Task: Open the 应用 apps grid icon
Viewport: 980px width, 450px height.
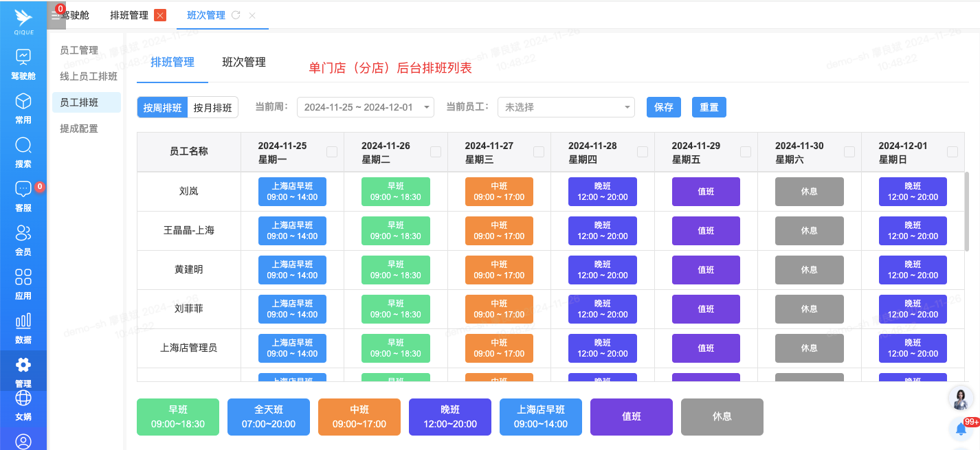Action: point(23,278)
